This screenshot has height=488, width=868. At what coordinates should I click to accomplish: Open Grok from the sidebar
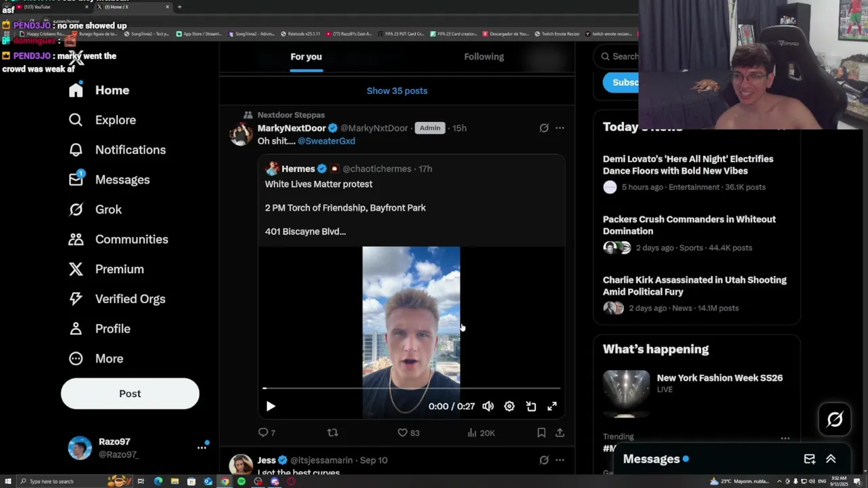[96, 209]
